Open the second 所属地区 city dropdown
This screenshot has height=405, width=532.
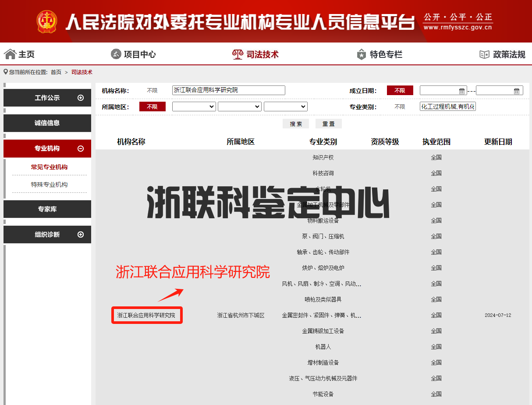click(x=240, y=107)
